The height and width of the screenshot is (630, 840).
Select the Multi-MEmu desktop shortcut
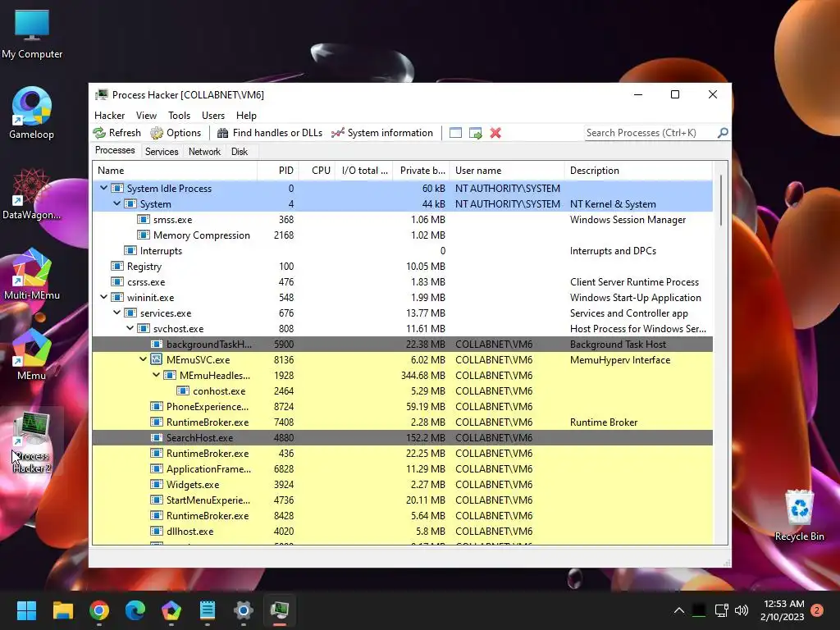click(32, 274)
